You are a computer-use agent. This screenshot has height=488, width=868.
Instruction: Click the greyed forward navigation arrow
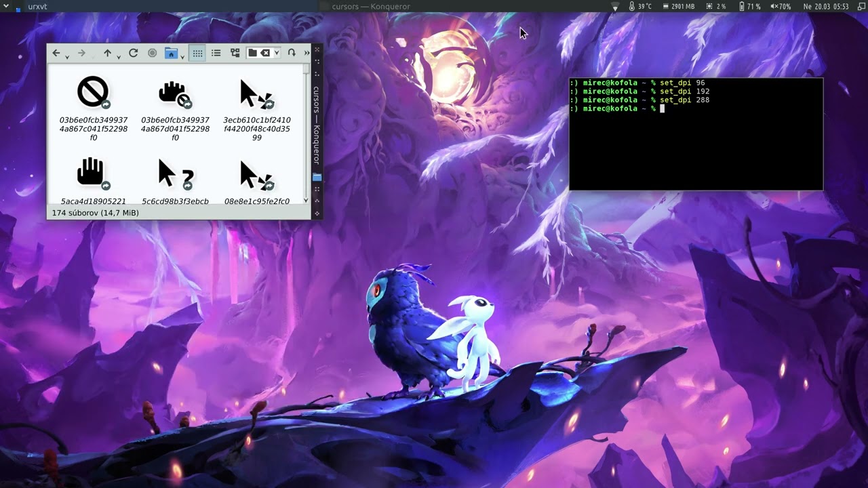click(x=81, y=53)
